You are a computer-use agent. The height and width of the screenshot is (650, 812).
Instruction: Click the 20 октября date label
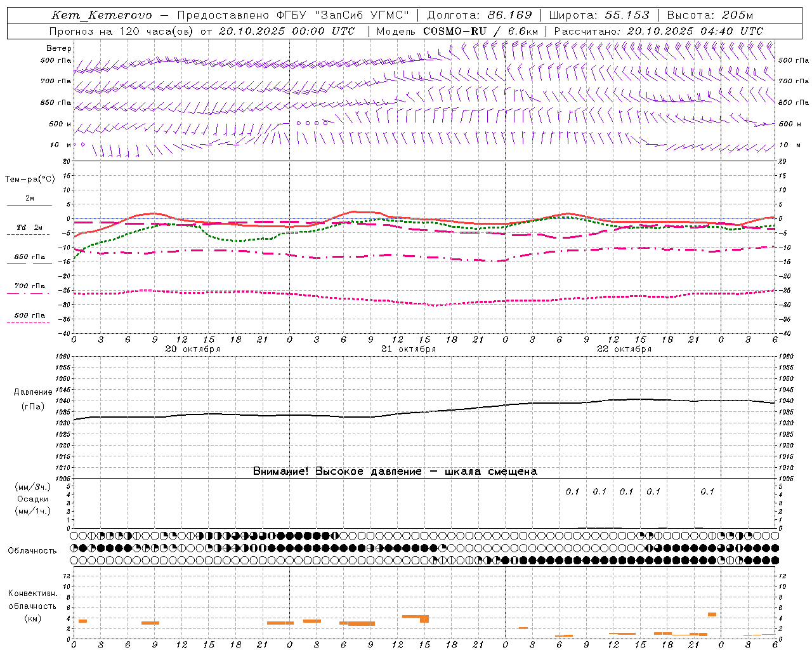pyautogui.click(x=193, y=349)
